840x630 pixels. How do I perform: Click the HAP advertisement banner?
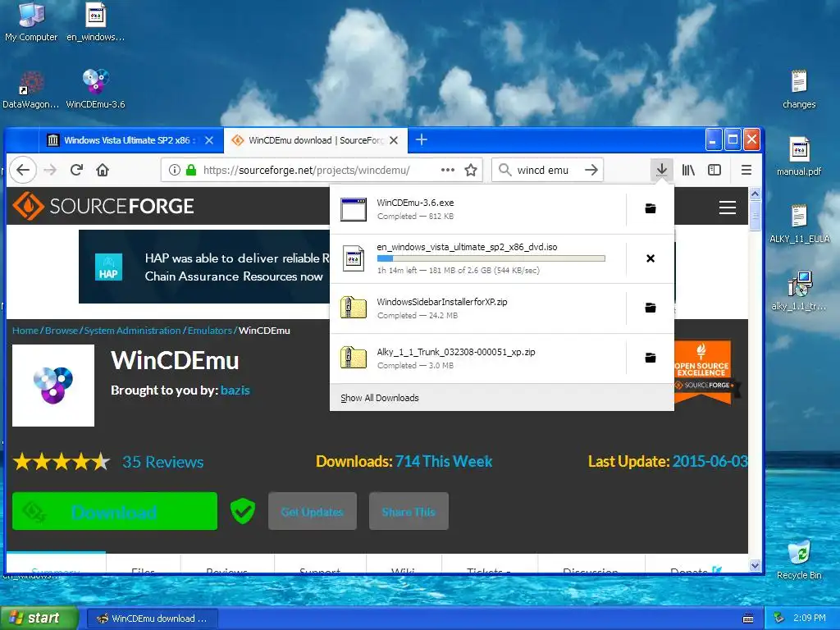coord(204,267)
